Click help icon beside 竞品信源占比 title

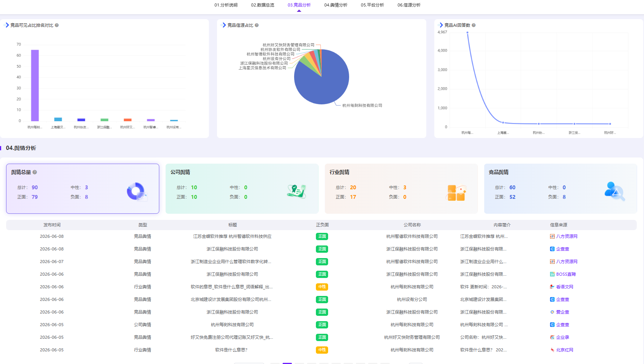coord(257,25)
